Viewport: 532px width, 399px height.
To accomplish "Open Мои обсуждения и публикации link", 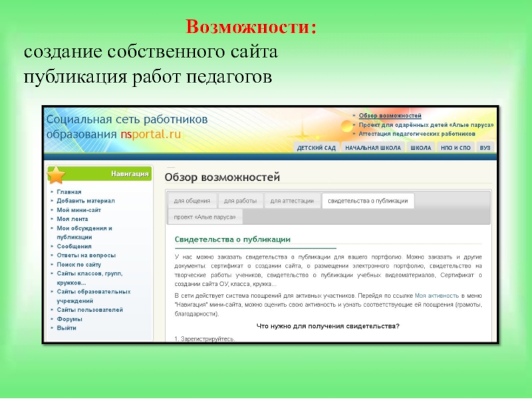I will [x=84, y=233].
